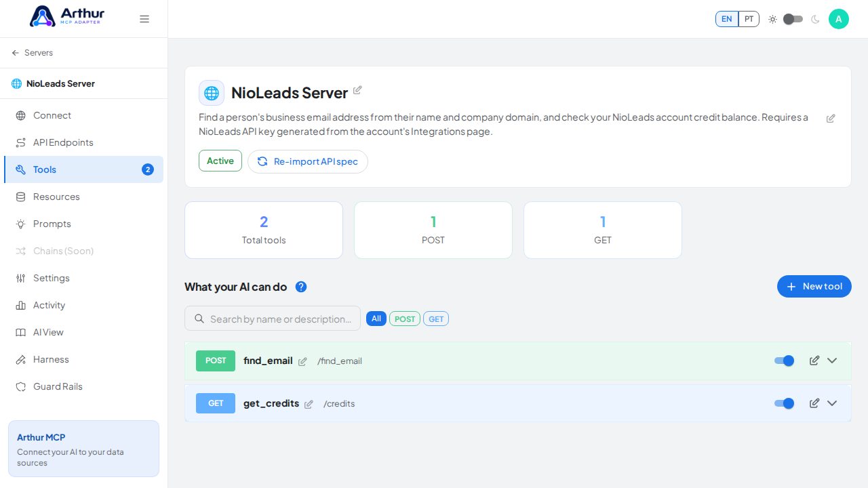
Task: Open help icon beside What your AI can do
Action: tap(301, 287)
